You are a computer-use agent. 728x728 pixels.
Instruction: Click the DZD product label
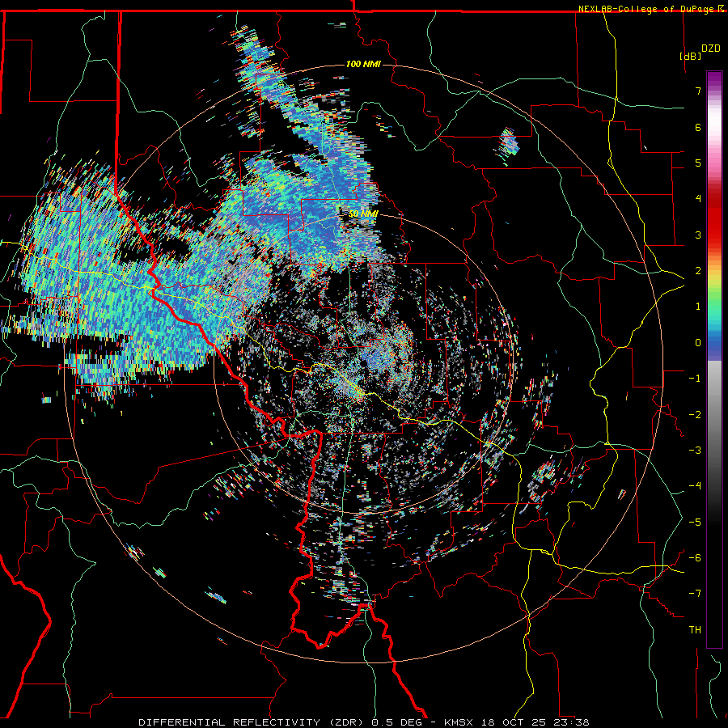tap(710, 49)
